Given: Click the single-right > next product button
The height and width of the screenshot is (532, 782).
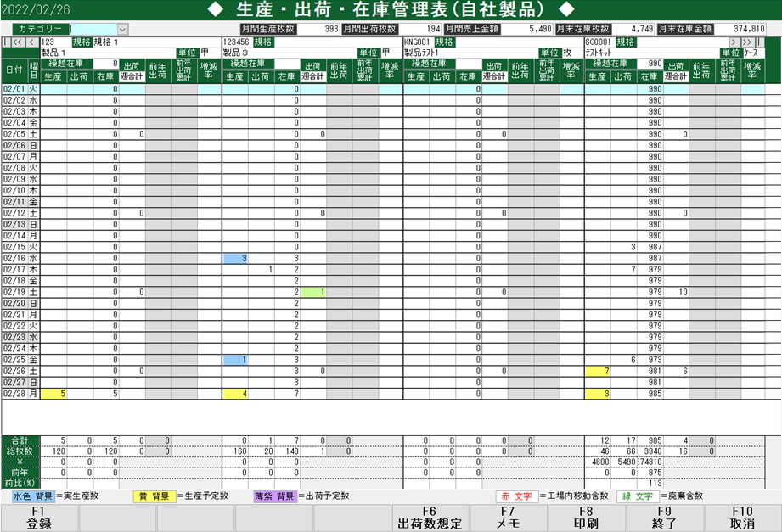Looking at the screenshot, I should 733,42.
